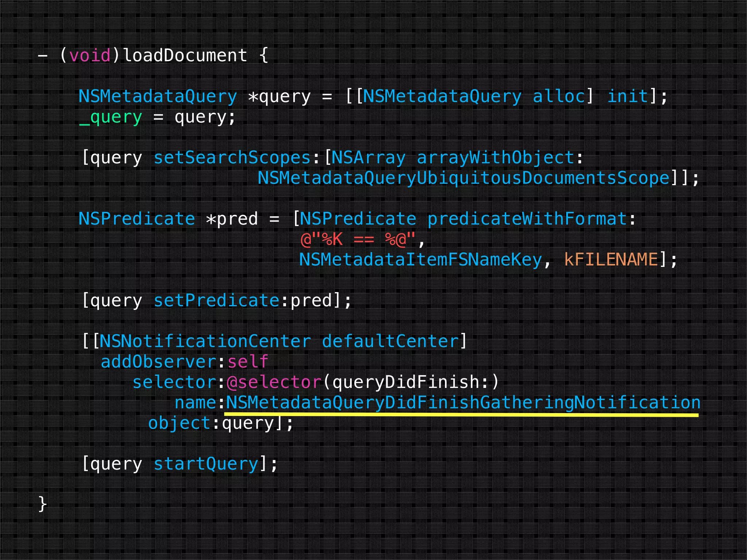Click the orange "kFILENAME" macro

pyautogui.click(x=611, y=260)
